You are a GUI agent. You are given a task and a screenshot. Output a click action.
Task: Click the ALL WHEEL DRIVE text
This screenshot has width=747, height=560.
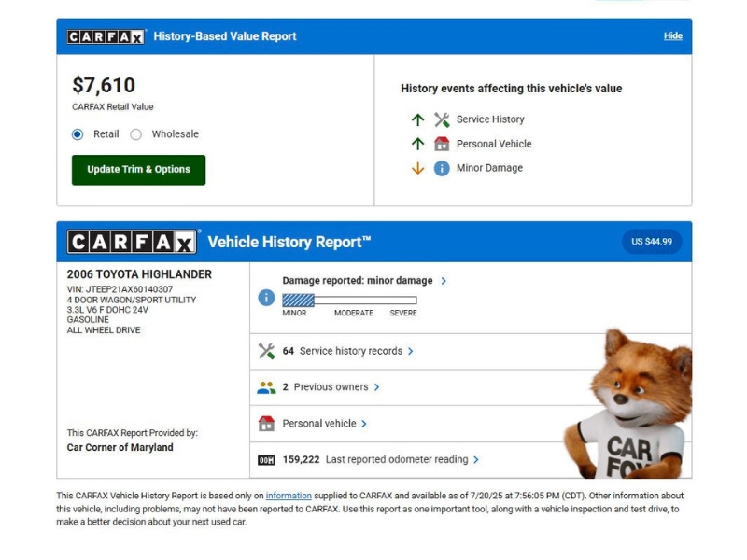[x=104, y=330]
